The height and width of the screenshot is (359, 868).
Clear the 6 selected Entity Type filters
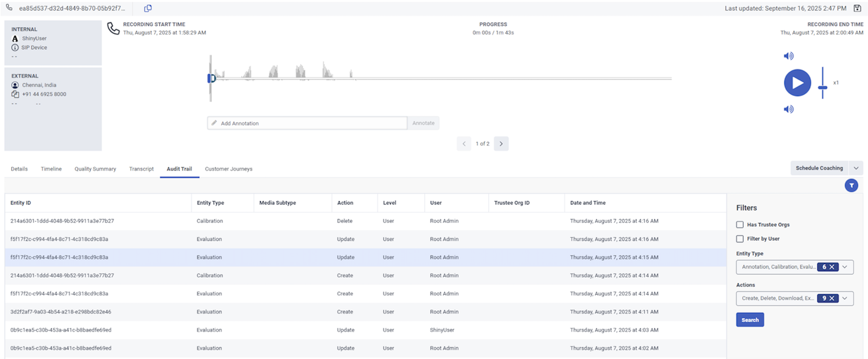tap(832, 267)
